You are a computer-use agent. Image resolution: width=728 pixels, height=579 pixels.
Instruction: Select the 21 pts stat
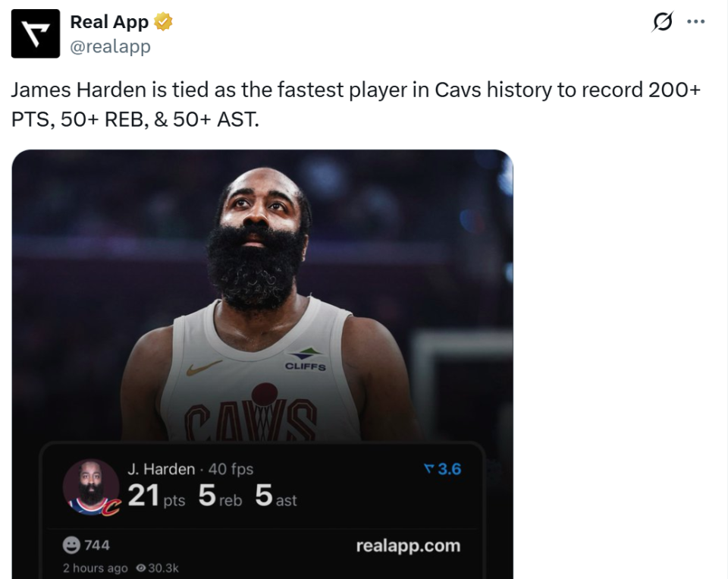coord(155,497)
